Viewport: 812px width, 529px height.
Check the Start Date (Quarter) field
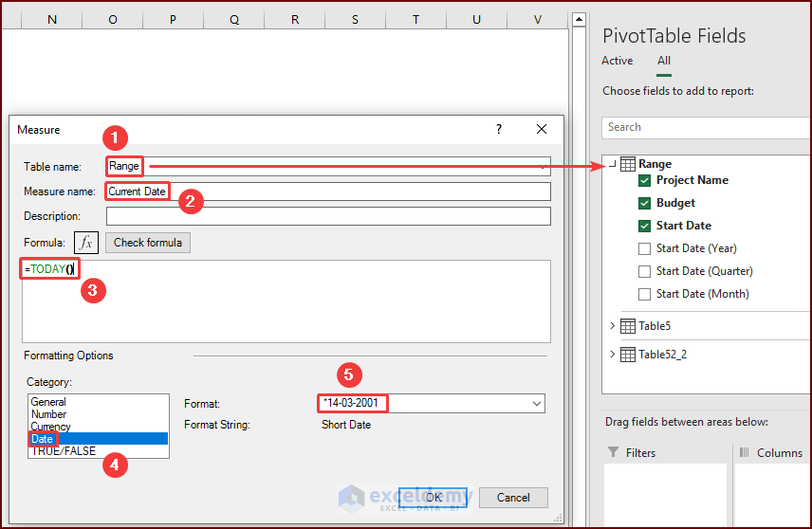click(644, 272)
